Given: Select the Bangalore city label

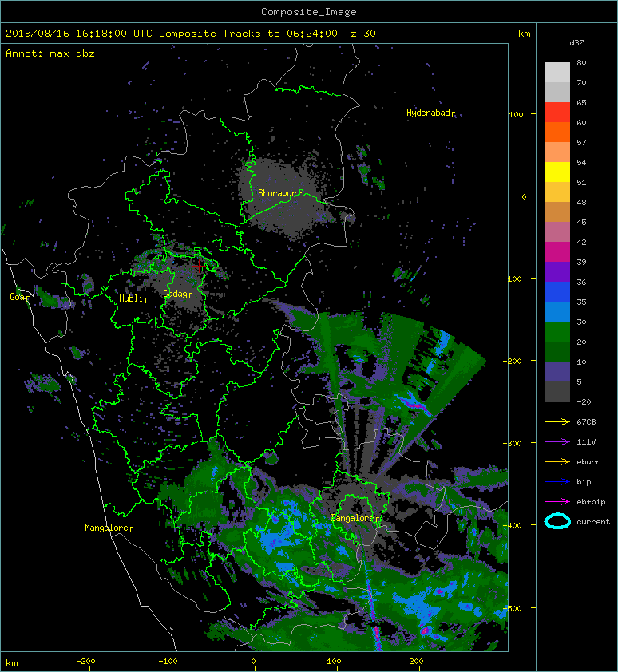Looking at the screenshot, I should click(355, 518).
